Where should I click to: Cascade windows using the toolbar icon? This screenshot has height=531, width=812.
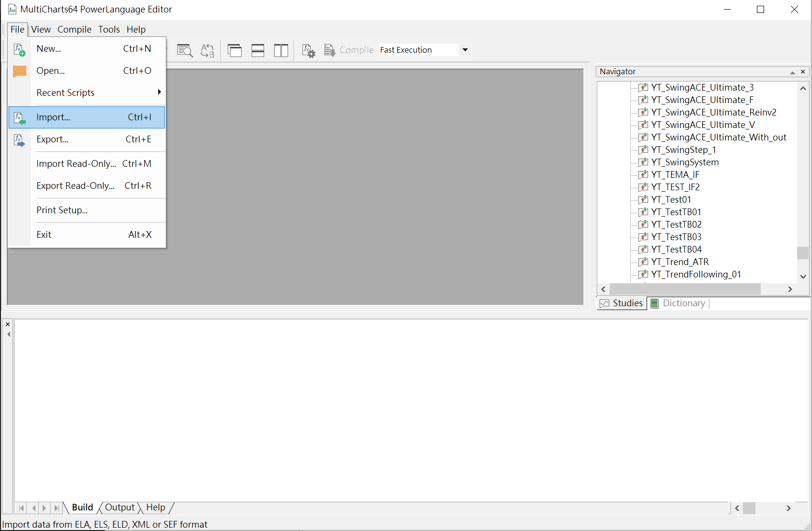(234, 50)
